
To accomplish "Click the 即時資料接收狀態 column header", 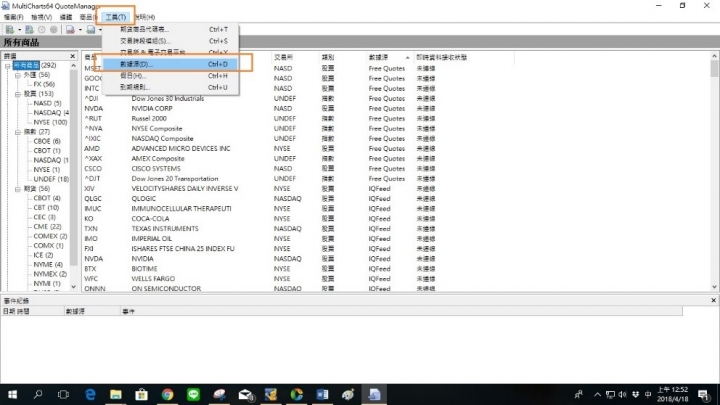I will (x=464, y=57).
